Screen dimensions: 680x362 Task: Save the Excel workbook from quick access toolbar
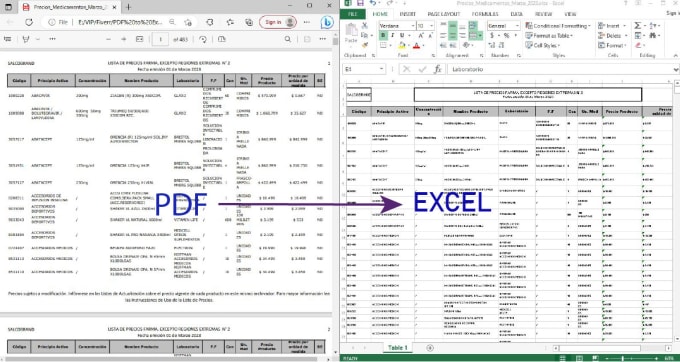coord(360,3)
